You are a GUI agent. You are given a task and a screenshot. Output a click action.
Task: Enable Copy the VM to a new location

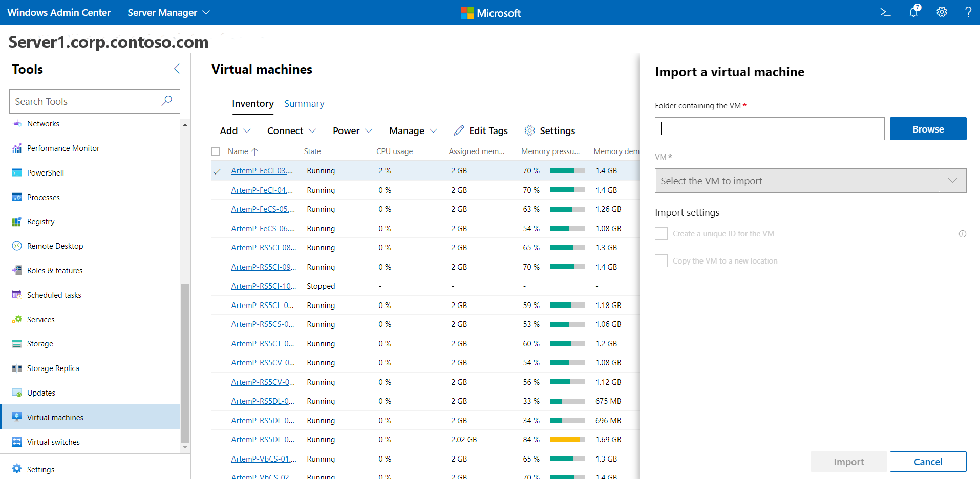(661, 260)
